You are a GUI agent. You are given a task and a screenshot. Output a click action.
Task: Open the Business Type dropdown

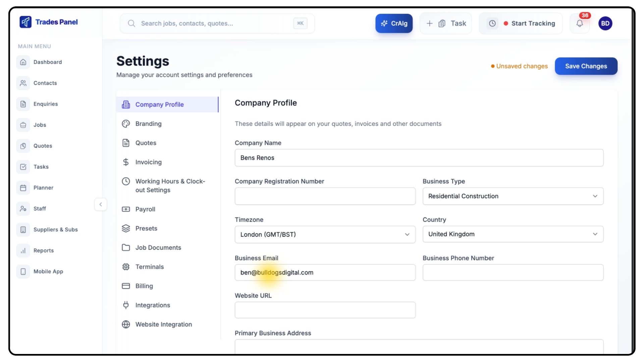[513, 196]
